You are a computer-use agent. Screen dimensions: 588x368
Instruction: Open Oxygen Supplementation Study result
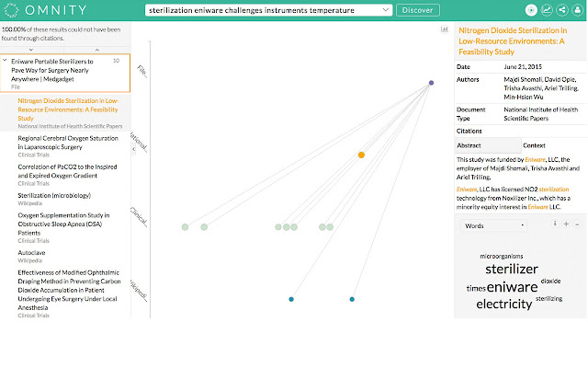63,224
